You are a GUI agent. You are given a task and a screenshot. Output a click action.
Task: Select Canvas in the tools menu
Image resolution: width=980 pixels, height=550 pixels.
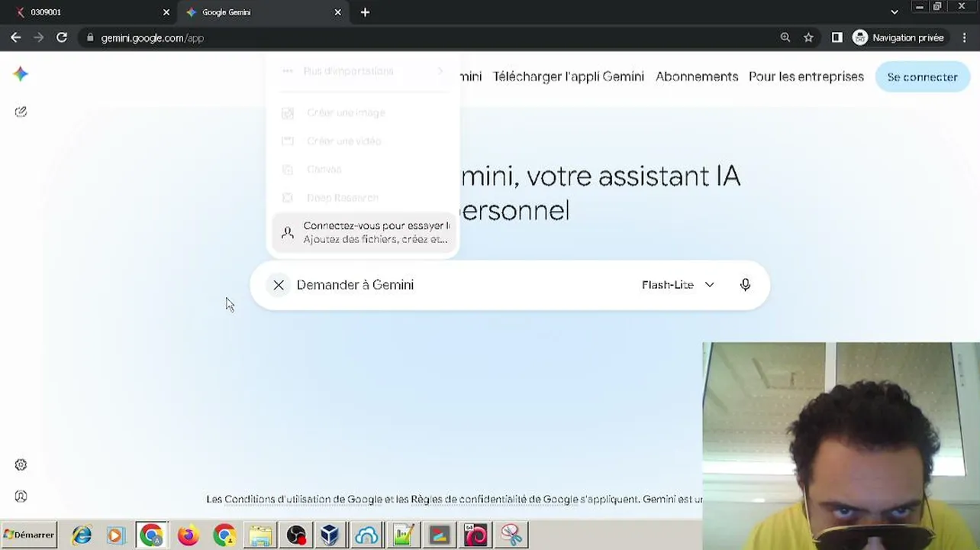click(x=363, y=170)
